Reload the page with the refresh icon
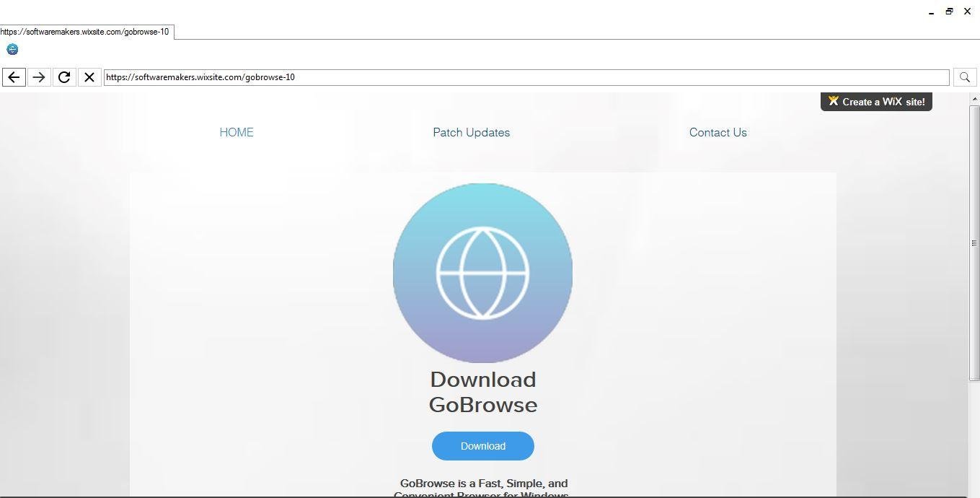The height and width of the screenshot is (498, 980). tap(64, 77)
